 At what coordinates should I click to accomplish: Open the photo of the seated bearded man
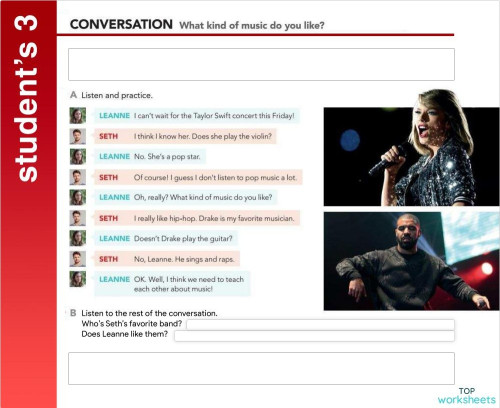click(x=412, y=261)
